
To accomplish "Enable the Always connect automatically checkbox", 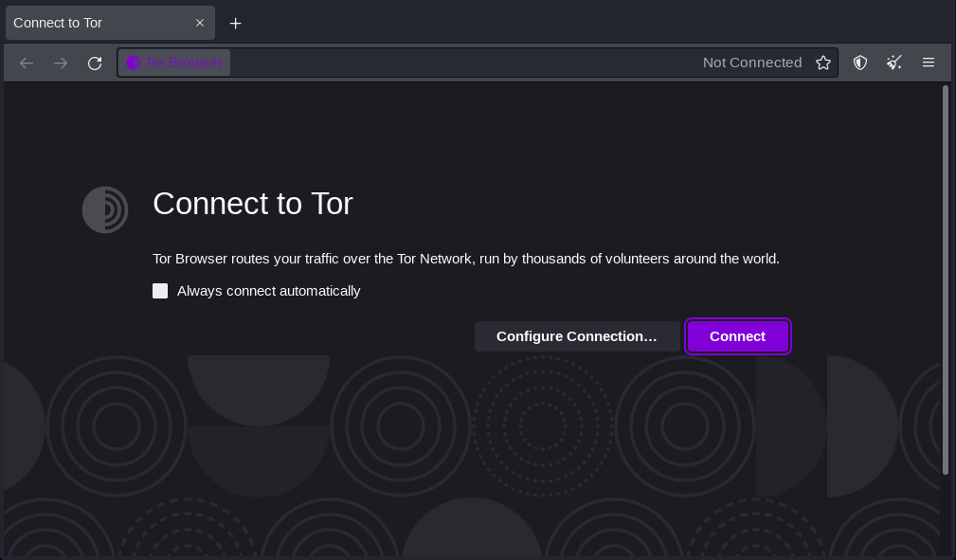I will click(160, 291).
